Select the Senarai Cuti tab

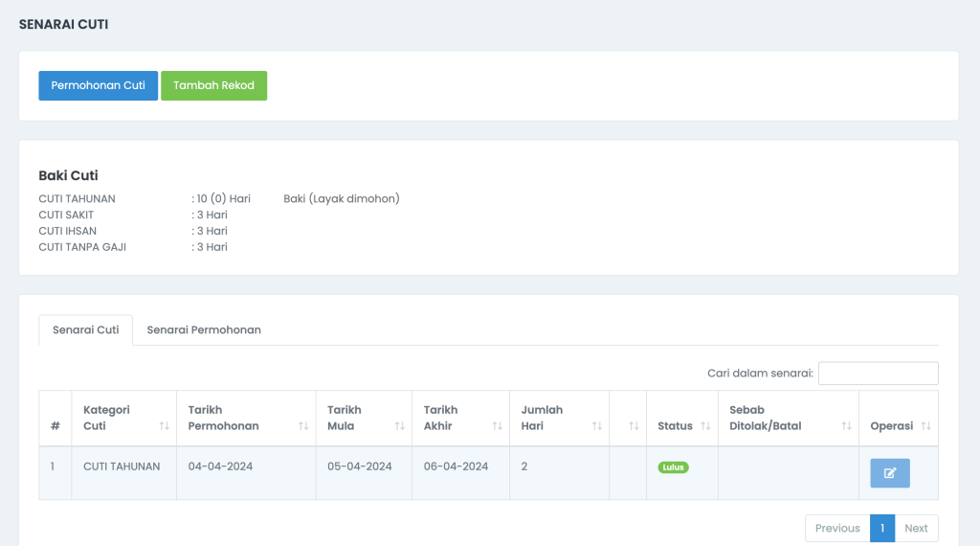pyautogui.click(x=85, y=330)
